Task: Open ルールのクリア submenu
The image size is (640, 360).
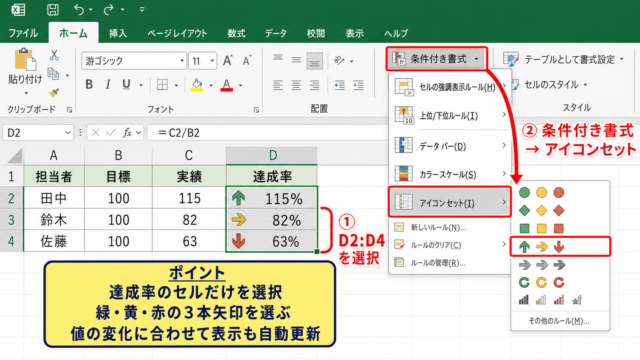Action: coord(450,245)
